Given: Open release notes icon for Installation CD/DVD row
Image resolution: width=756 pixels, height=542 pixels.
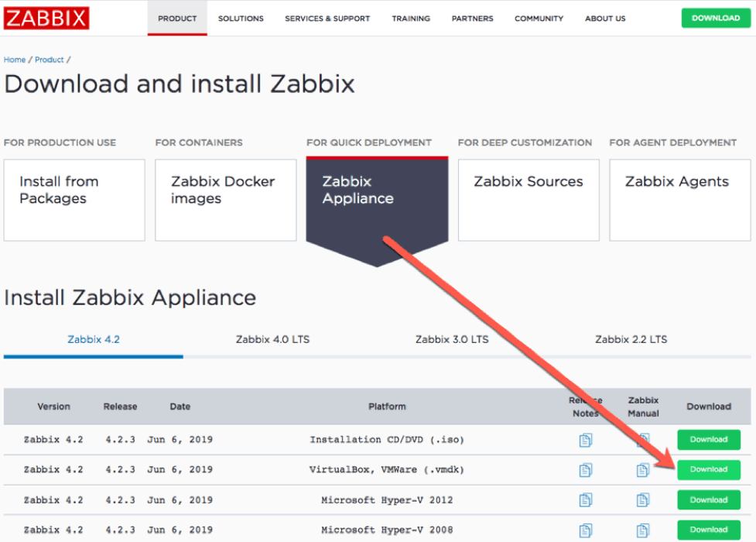Looking at the screenshot, I should coord(586,440).
